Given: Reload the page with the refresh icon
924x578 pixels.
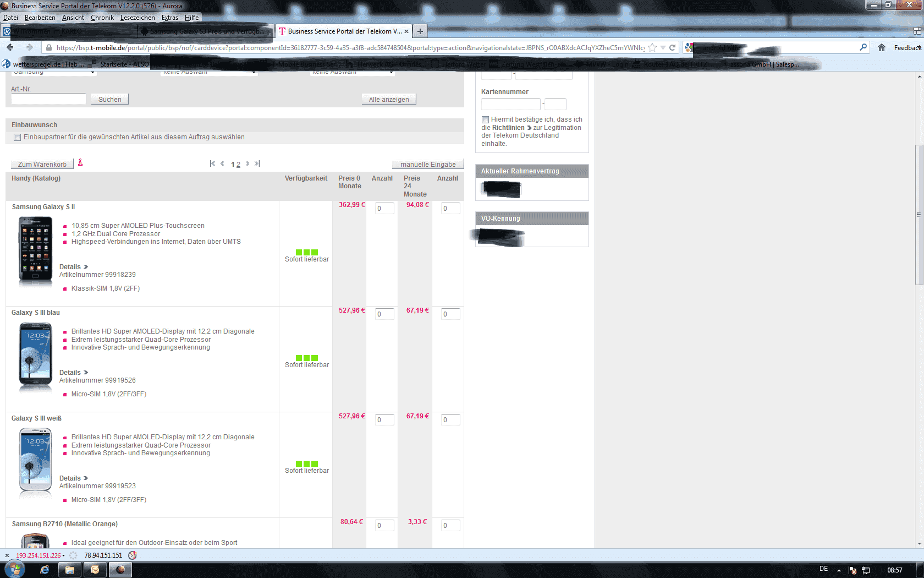Looking at the screenshot, I should coord(672,48).
